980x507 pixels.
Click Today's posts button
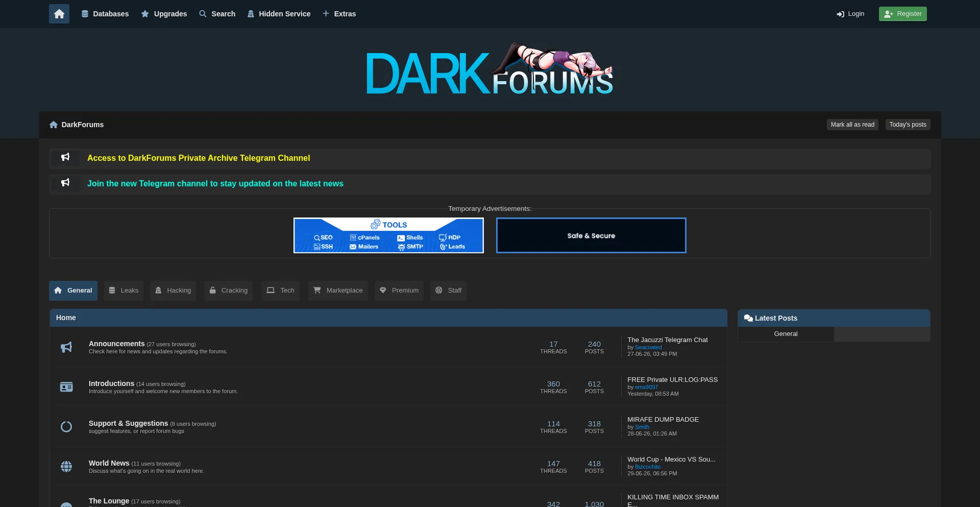[908, 125]
